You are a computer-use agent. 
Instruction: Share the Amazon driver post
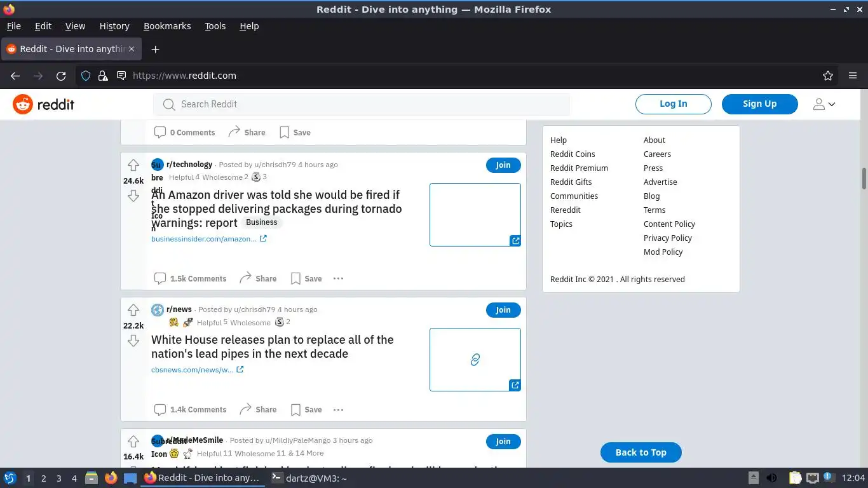[x=258, y=278]
